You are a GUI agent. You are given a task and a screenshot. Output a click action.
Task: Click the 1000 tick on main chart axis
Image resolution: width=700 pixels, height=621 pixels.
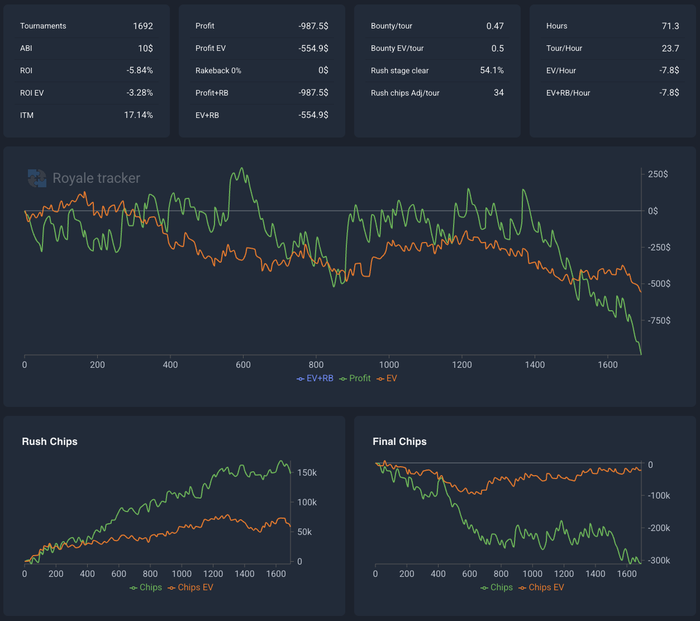[x=389, y=365]
